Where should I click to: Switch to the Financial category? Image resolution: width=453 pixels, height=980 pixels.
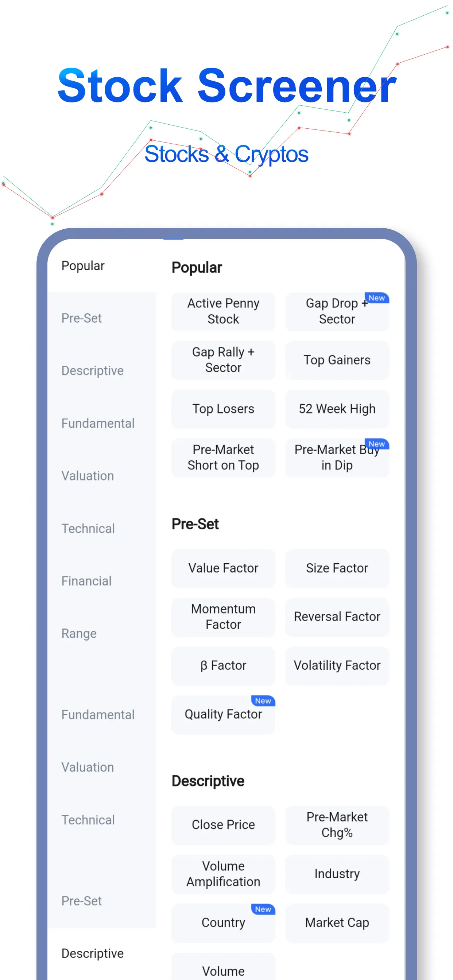[86, 580]
